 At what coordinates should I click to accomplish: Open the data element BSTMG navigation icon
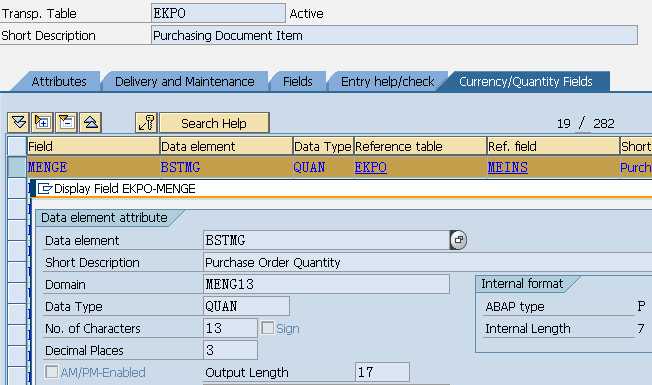(x=458, y=240)
